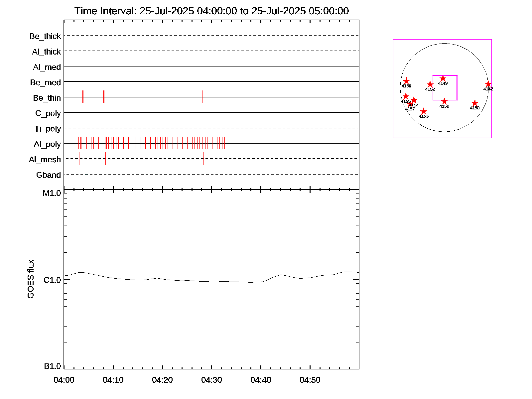The height and width of the screenshot is (399, 532).
Task: Select the Time Interval title text
Action: click(211, 11)
